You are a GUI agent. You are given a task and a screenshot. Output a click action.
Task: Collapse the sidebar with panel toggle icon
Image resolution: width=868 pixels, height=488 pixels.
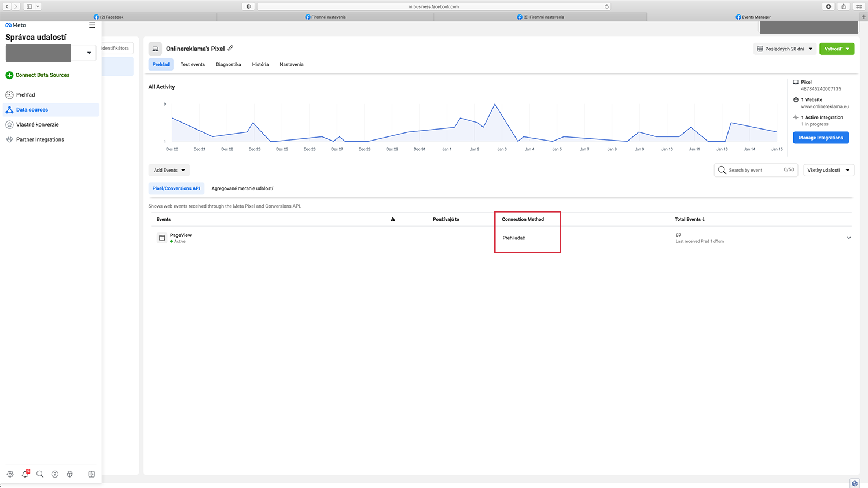[91, 474]
